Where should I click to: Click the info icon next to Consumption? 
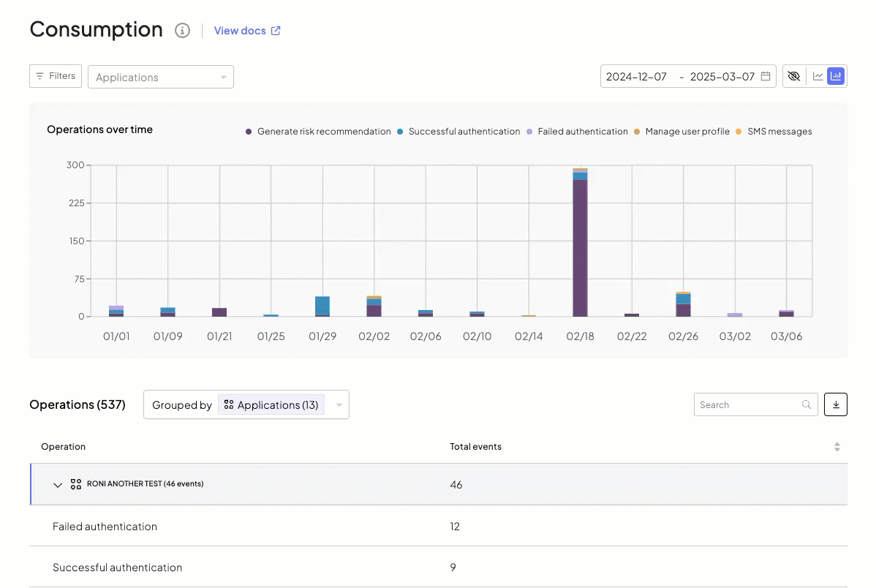coord(182,31)
